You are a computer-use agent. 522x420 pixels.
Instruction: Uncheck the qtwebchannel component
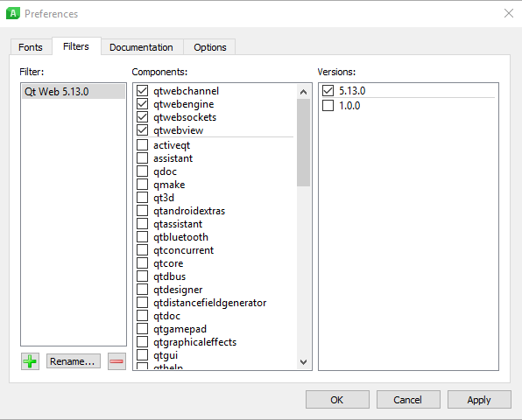pos(143,91)
